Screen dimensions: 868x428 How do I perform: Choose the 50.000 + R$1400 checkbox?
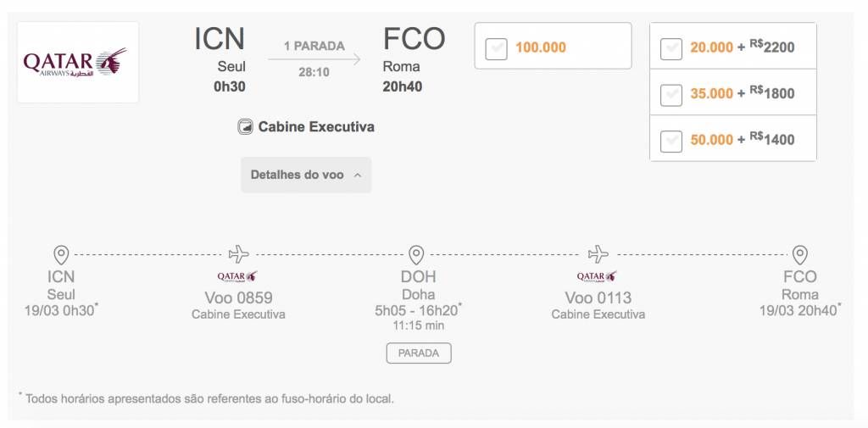click(x=671, y=142)
